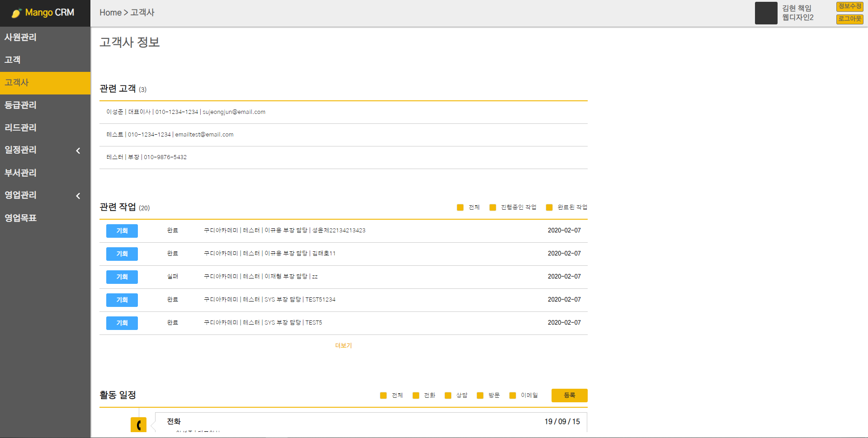Click the 등록 button in 활동 일정
Viewport: 868px width, 438px height.
point(569,395)
